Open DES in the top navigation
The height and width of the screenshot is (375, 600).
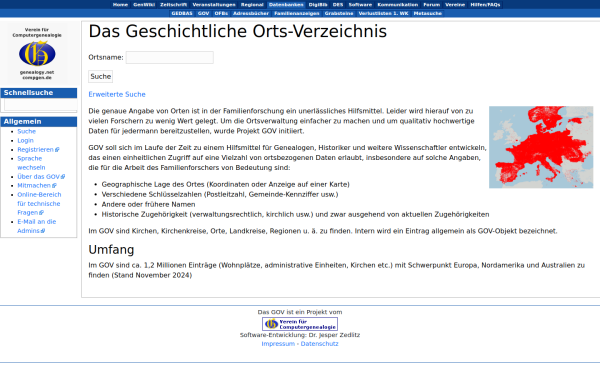pyautogui.click(x=338, y=5)
